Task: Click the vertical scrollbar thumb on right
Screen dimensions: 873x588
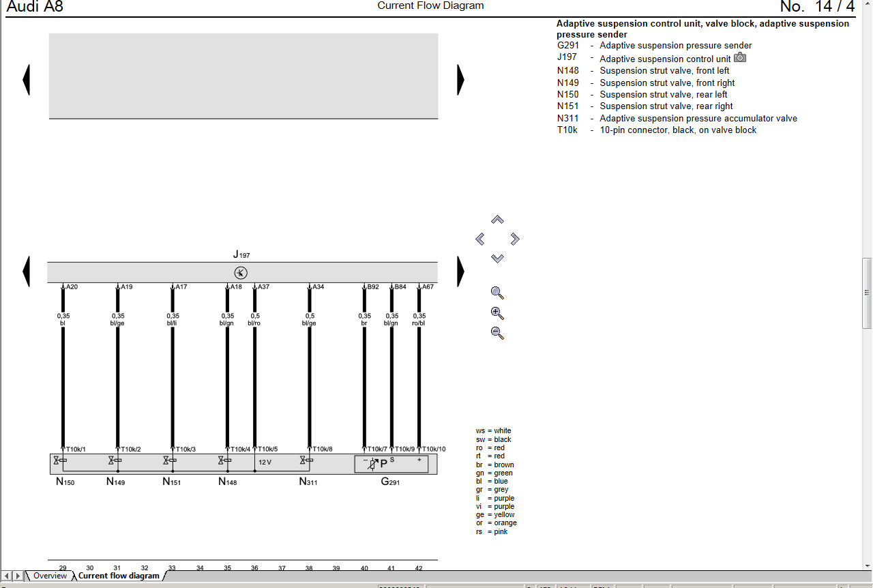Action: pyautogui.click(x=867, y=277)
